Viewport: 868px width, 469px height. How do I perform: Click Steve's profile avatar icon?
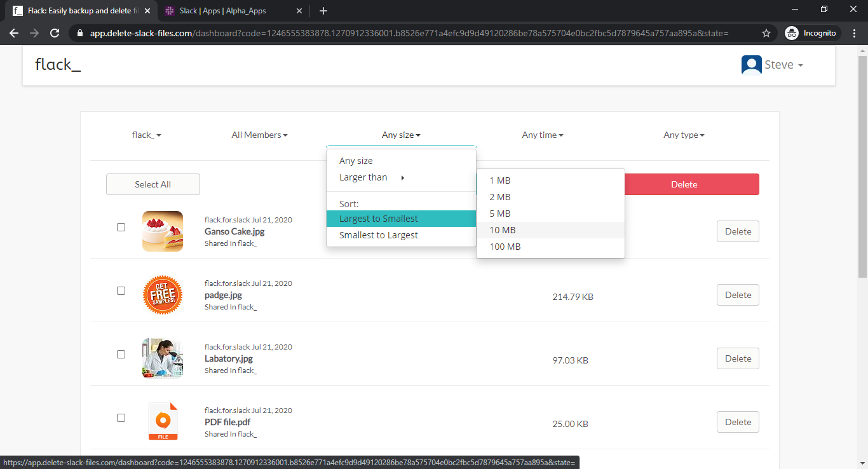[752, 65]
